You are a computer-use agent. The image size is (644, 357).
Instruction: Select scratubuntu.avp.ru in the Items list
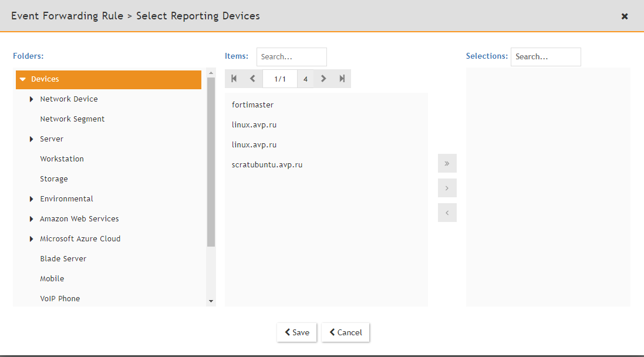(267, 164)
